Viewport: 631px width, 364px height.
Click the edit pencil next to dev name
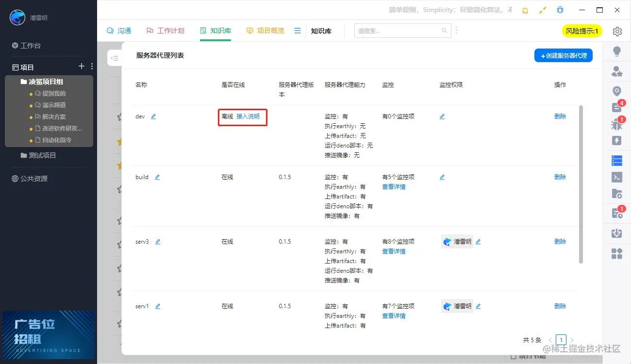click(153, 116)
